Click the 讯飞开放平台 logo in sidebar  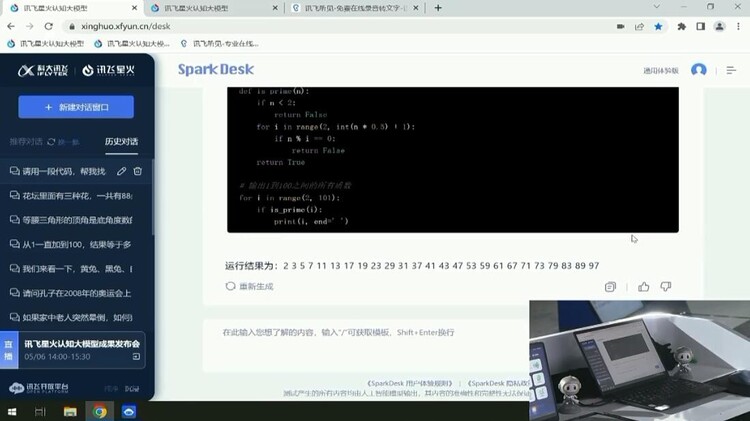pyautogui.click(x=39, y=388)
